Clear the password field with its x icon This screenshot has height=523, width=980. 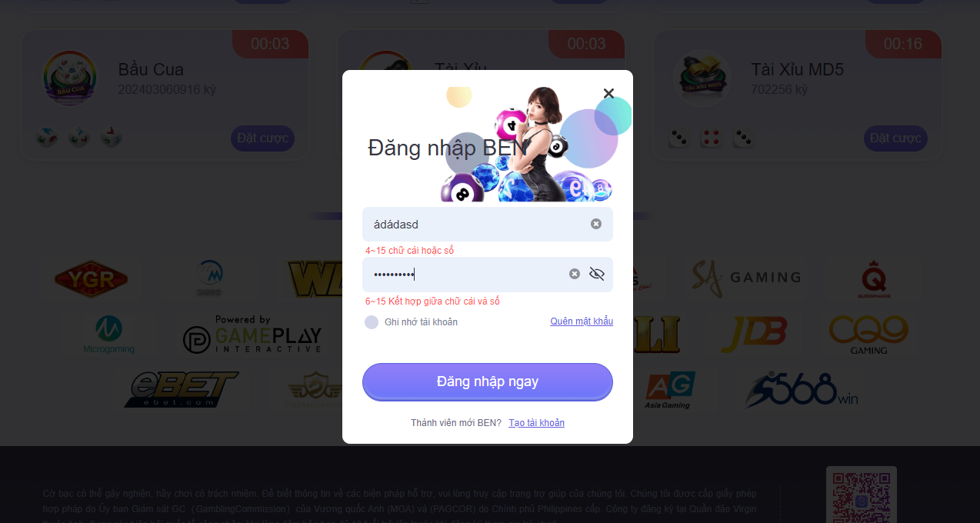click(575, 274)
